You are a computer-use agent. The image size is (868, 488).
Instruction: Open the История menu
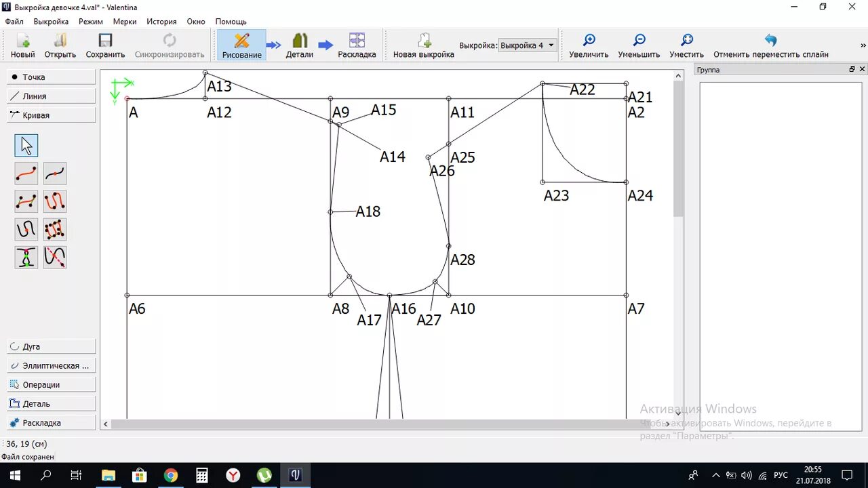(161, 22)
